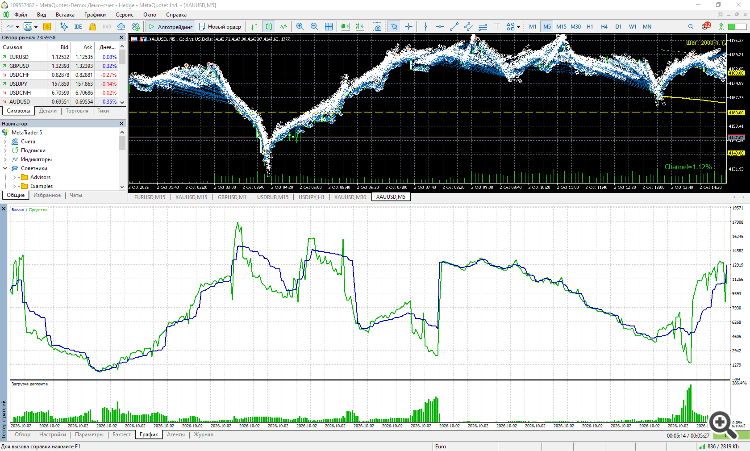Switch chart to line chart mode

click(284, 27)
